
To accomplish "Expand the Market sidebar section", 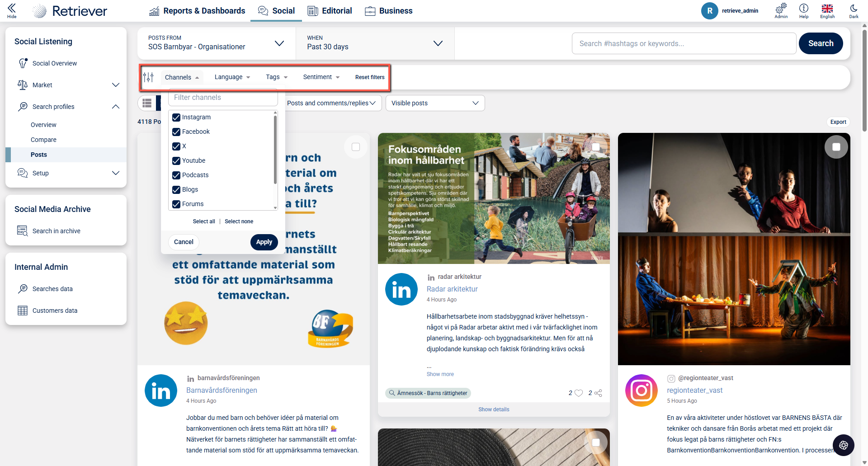I will click(68, 85).
